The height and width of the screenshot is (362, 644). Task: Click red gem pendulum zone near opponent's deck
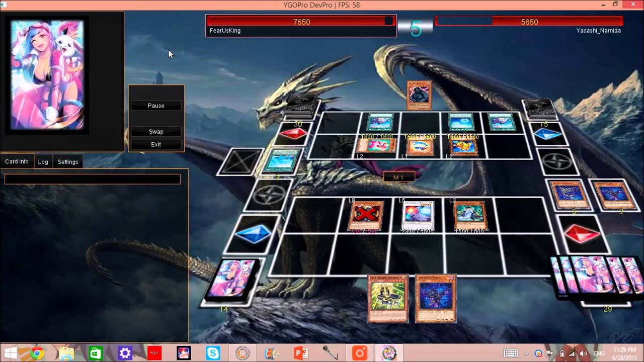pos(293,134)
